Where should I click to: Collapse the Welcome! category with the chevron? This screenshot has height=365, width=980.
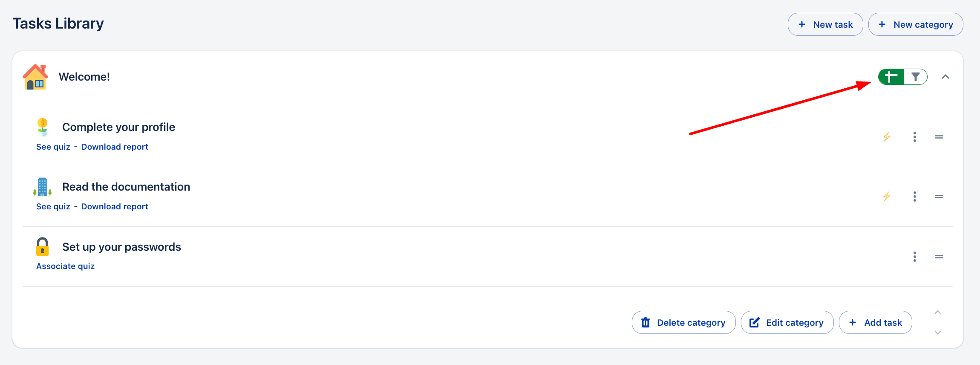[945, 77]
